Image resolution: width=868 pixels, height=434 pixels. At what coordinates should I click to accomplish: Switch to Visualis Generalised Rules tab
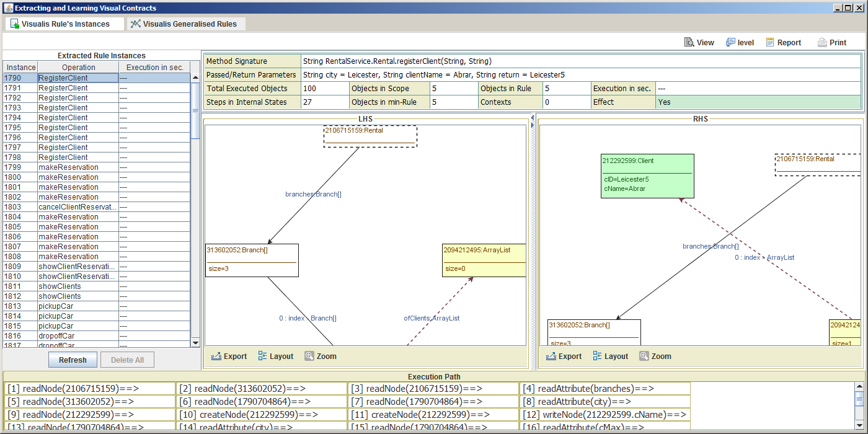186,24
